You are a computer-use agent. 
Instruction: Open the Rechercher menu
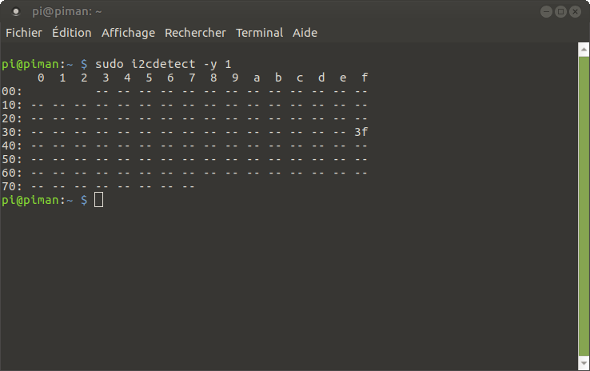click(195, 33)
